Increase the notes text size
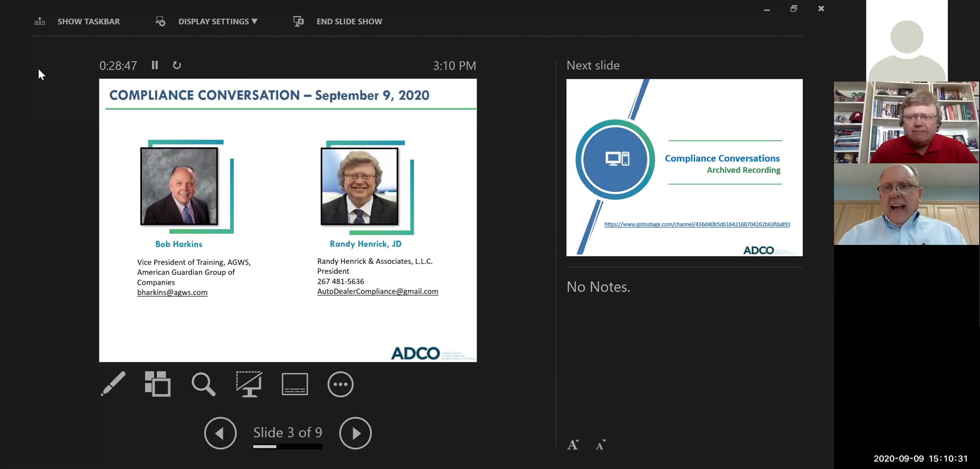980x469 pixels. coord(573,445)
